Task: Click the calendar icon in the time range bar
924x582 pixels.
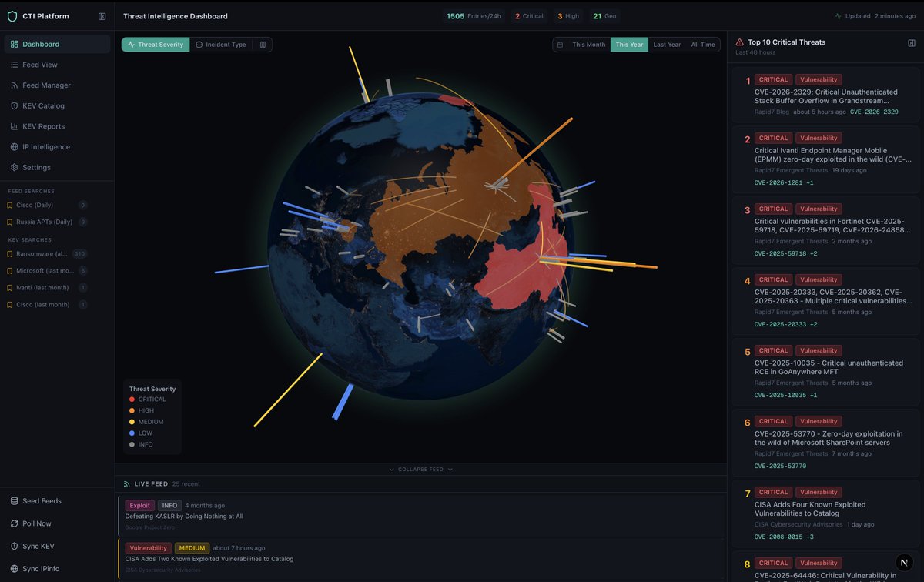Action: [560, 45]
